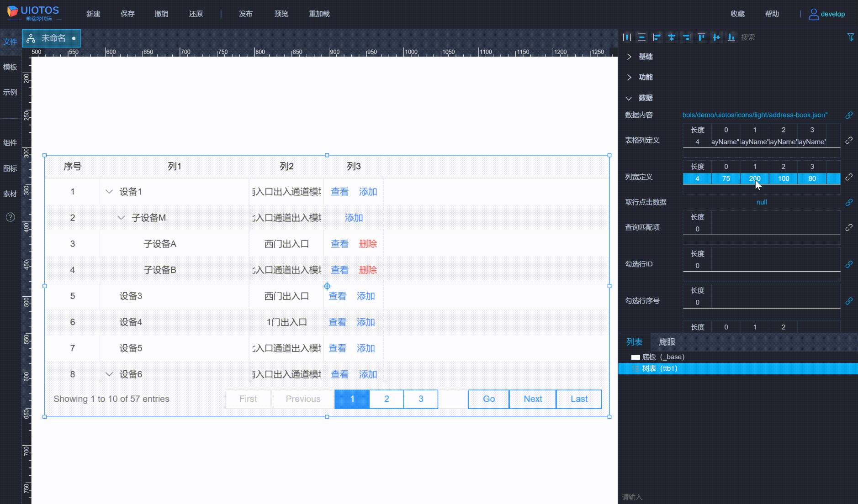Click the filter icon in properties panel
This screenshot has width=858, height=504.
point(850,37)
